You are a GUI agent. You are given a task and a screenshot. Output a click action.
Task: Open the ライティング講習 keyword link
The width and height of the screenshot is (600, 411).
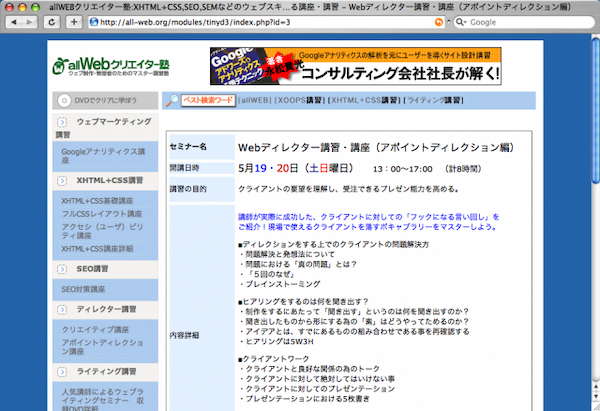[x=433, y=100]
